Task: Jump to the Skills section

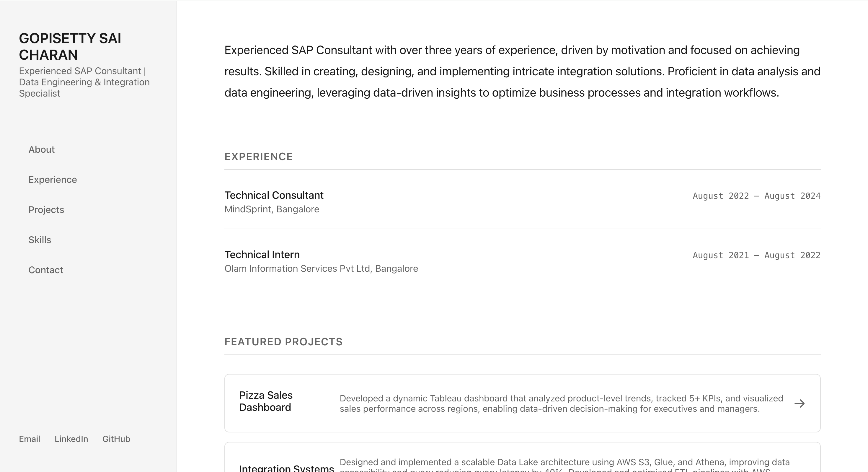Action: point(40,240)
